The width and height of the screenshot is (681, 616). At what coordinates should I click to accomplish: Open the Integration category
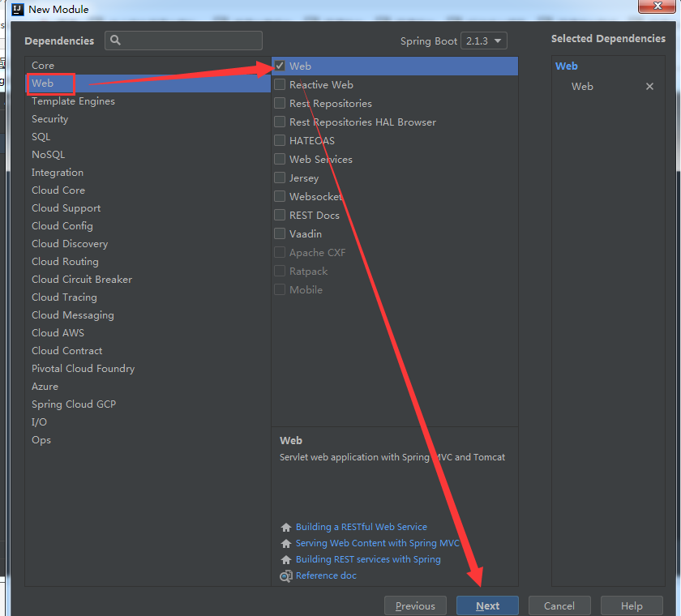coord(148,172)
